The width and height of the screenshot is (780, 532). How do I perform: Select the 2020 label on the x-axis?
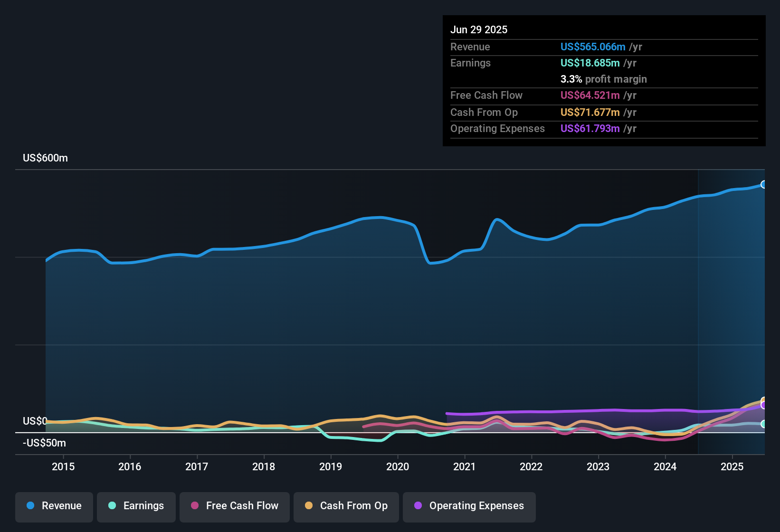pos(399,466)
